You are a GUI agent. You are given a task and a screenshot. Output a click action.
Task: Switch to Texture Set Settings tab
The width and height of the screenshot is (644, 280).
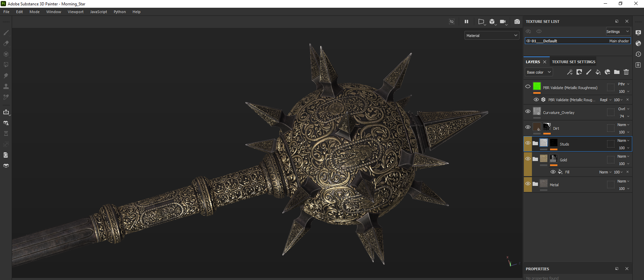click(574, 62)
